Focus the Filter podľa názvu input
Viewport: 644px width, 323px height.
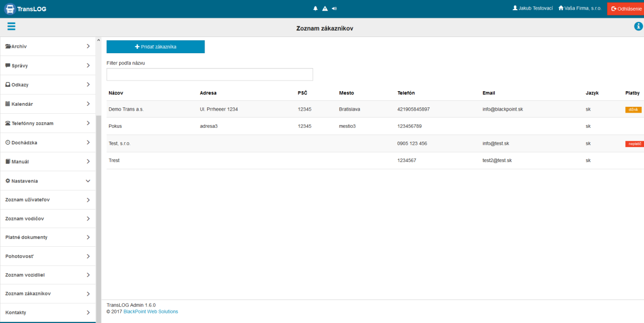click(x=209, y=75)
